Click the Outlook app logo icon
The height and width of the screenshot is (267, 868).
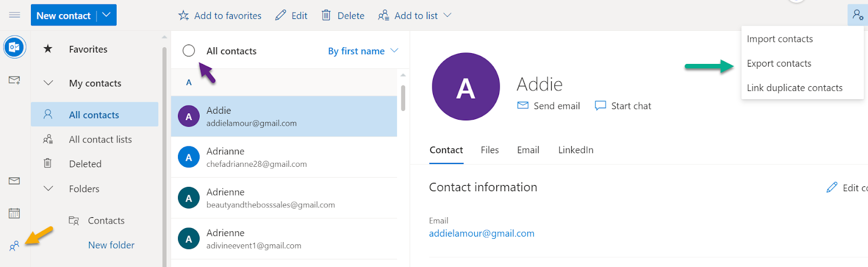pos(15,48)
